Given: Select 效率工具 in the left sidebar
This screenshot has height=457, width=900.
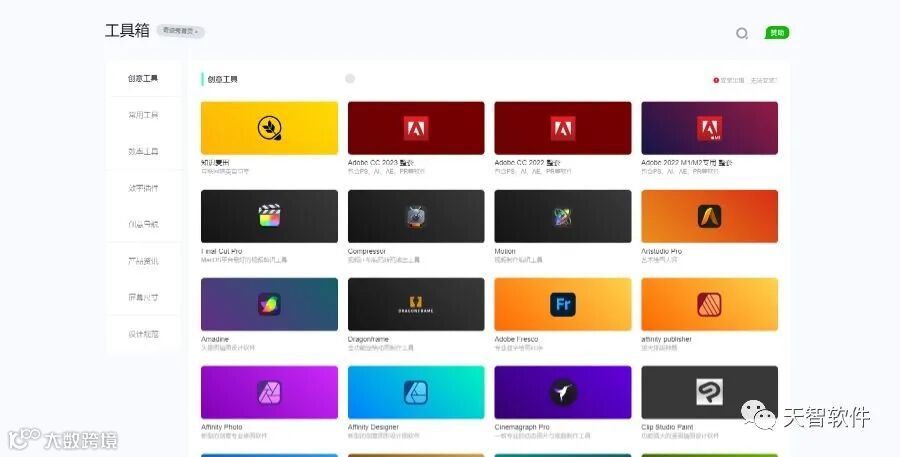Looking at the screenshot, I should [143, 152].
